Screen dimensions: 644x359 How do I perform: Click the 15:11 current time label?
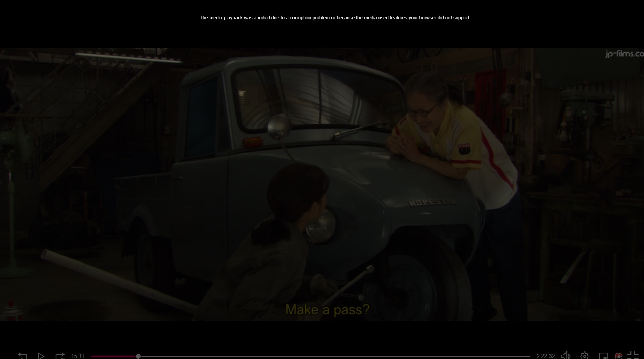point(77,356)
